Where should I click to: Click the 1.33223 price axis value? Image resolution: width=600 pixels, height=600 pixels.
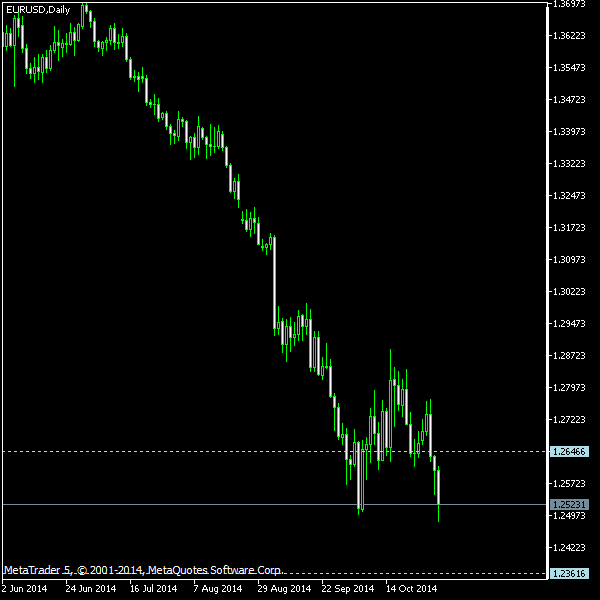569,164
